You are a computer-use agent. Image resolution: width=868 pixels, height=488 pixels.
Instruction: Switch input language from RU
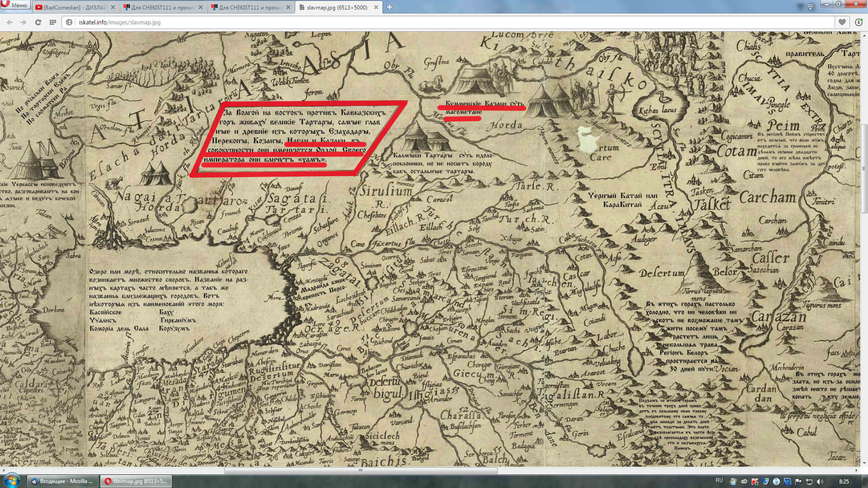[719, 481]
